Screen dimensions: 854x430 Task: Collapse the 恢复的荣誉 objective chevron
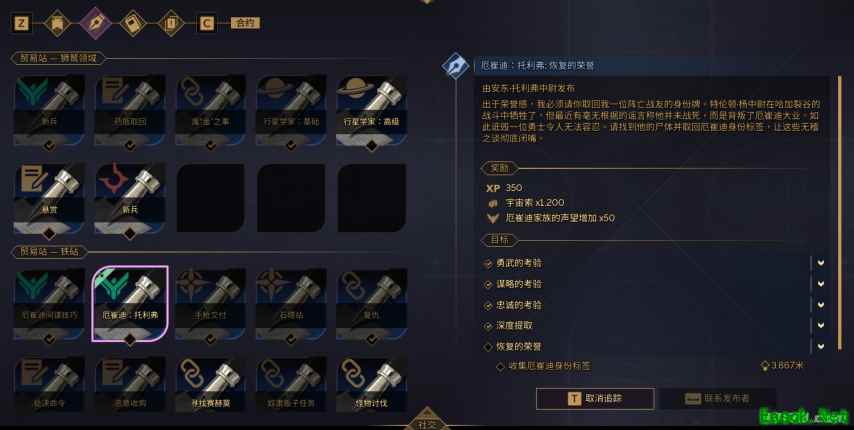pyautogui.click(x=821, y=346)
